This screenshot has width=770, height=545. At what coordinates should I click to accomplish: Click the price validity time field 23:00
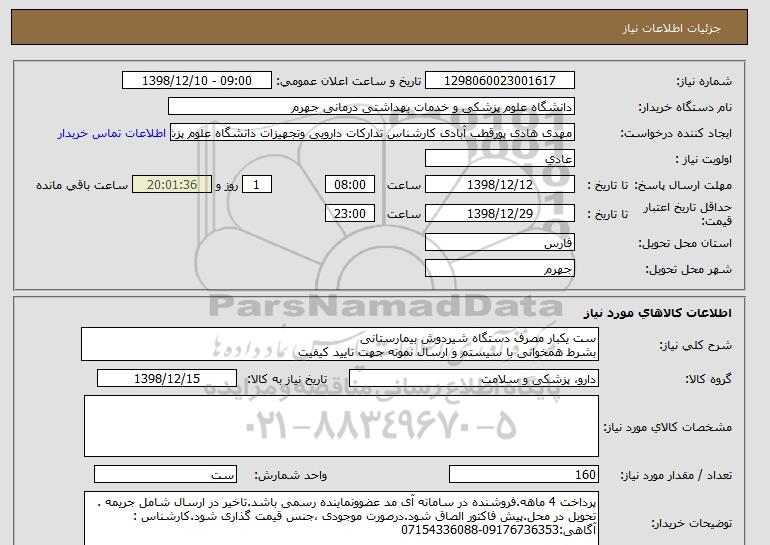pos(350,214)
